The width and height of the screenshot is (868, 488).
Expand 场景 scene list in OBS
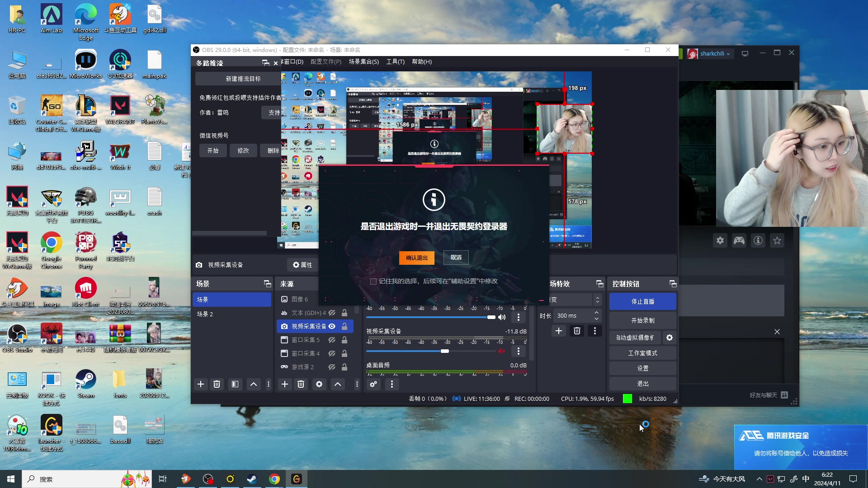(x=266, y=284)
